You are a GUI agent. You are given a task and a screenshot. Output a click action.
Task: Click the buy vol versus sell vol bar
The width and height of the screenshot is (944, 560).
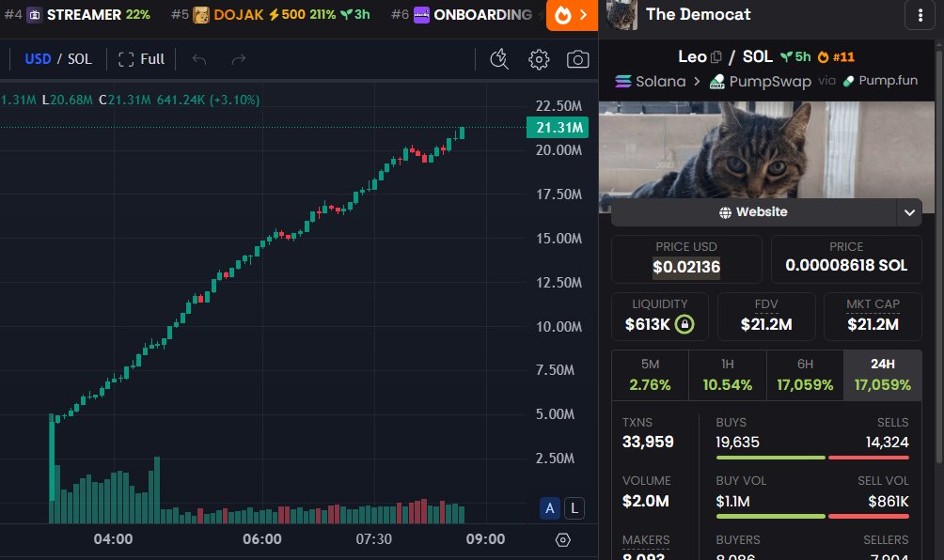coord(812,516)
